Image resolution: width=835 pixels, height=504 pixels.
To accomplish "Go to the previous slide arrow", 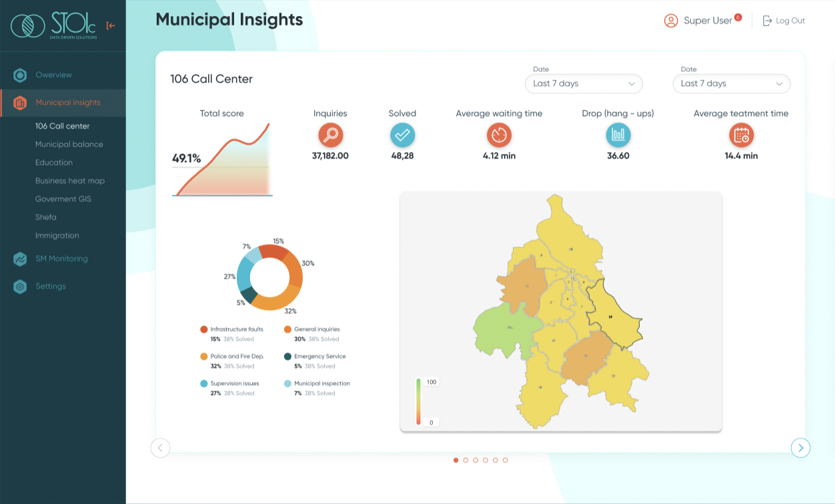I will (x=160, y=448).
